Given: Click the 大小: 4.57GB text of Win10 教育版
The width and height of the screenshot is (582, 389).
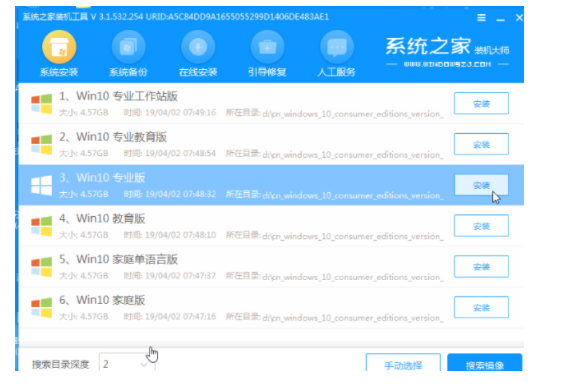Looking at the screenshot, I should click(x=84, y=235).
